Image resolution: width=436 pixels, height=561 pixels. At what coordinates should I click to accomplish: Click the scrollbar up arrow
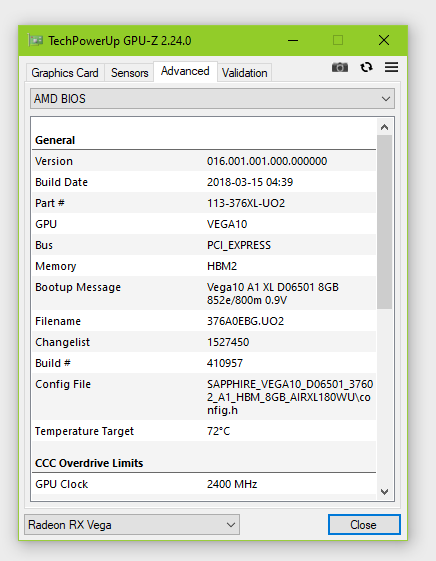[384, 127]
